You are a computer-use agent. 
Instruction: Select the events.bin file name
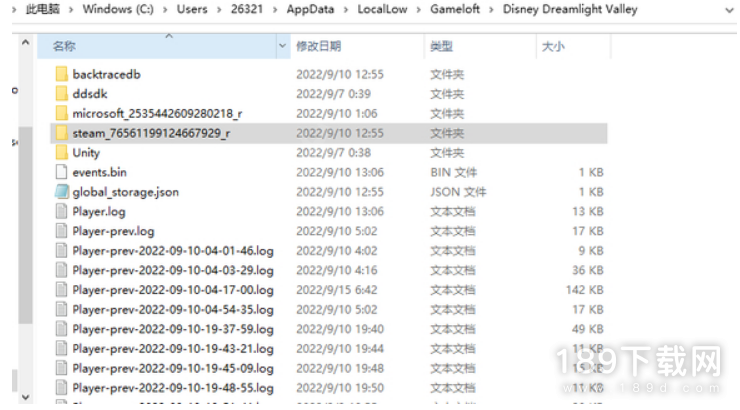tap(100, 172)
